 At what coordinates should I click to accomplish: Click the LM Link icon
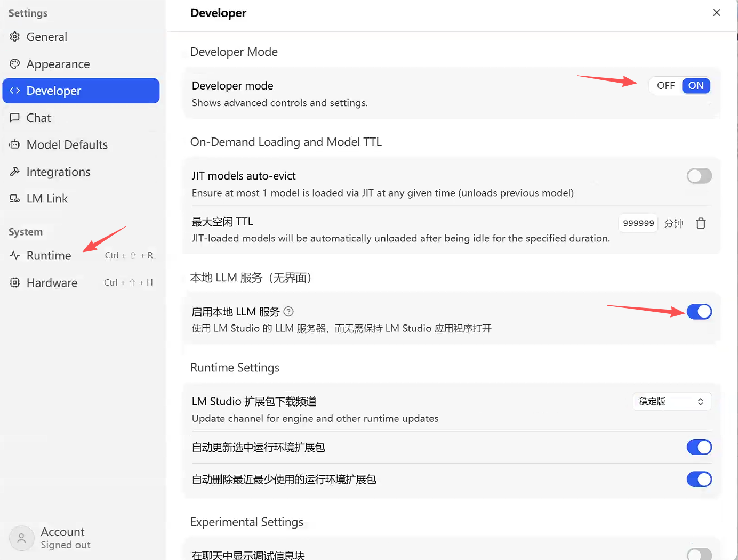(15, 199)
